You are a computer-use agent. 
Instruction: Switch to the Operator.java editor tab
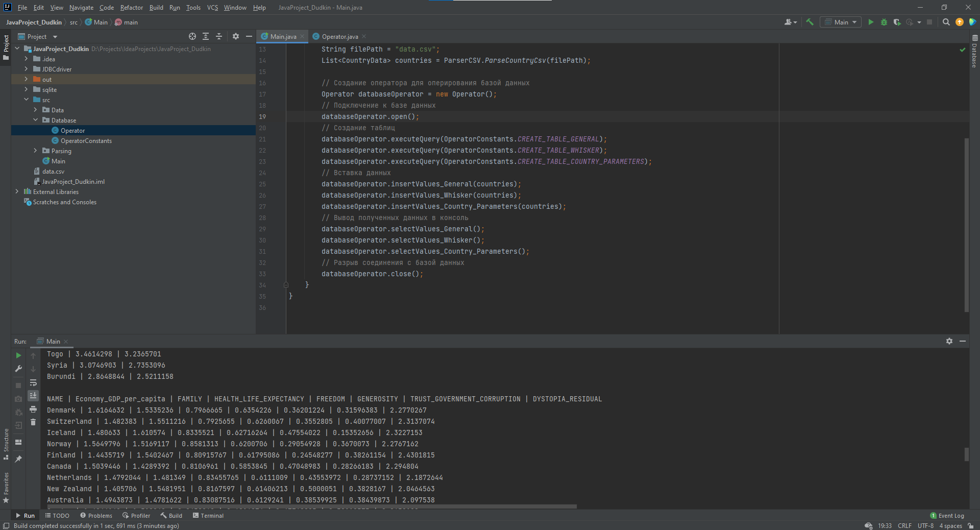tap(339, 36)
